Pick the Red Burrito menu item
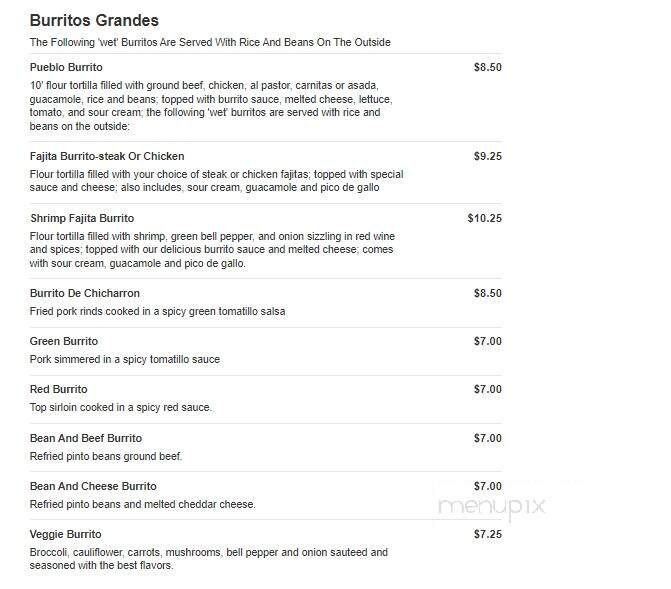 coord(59,389)
